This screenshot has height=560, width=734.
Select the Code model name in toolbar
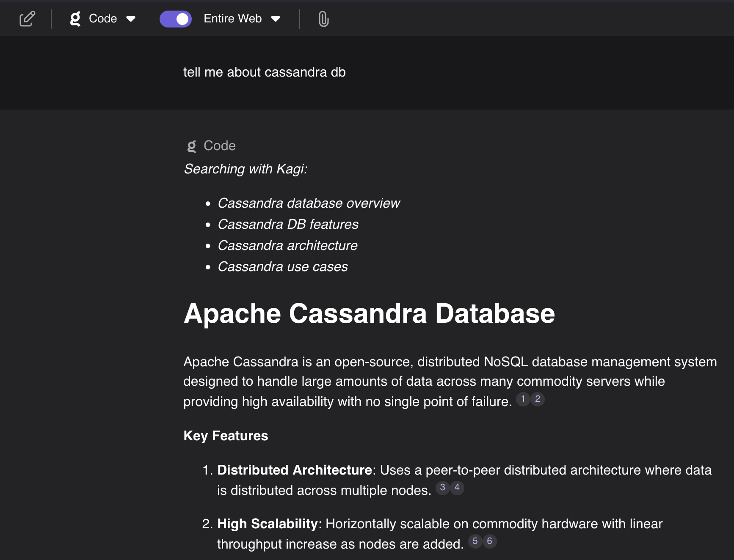103,19
